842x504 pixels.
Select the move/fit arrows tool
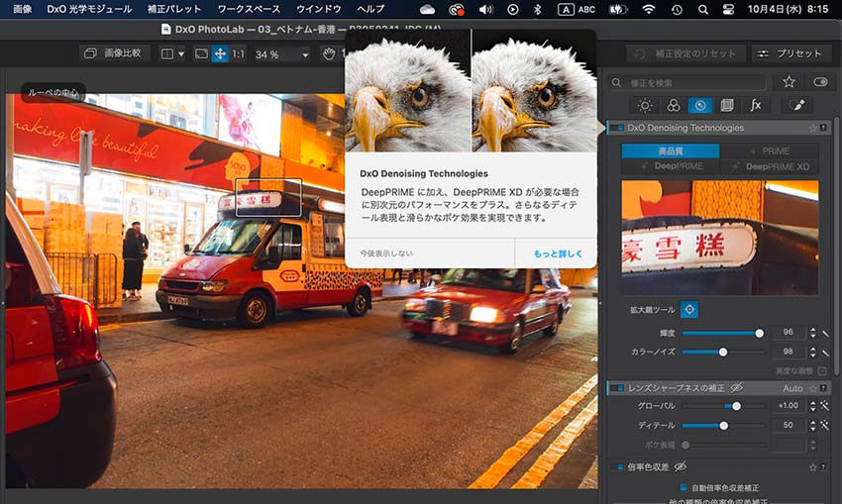click(x=220, y=53)
